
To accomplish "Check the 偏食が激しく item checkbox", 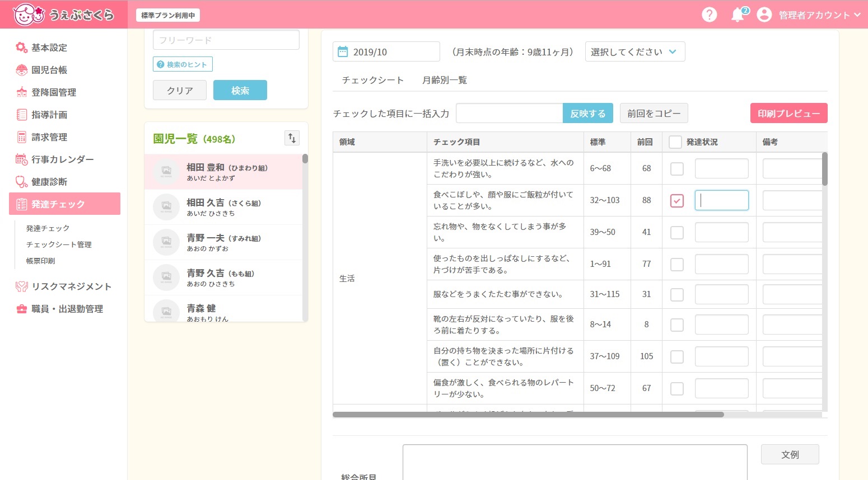I will coord(677,388).
